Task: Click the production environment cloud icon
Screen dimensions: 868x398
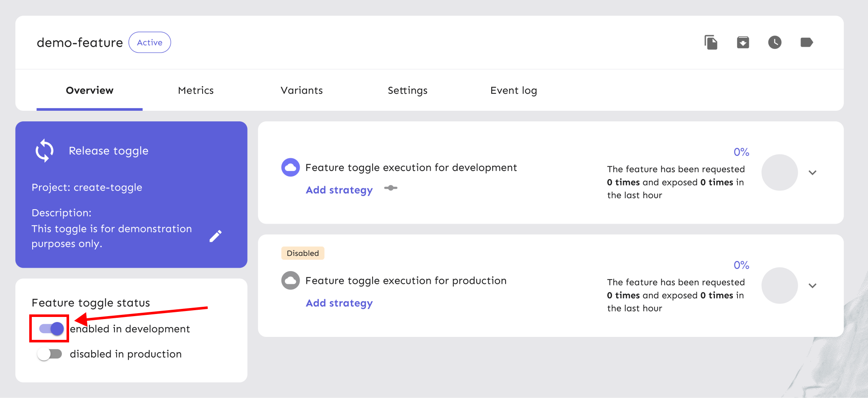Action: point(290,280)
